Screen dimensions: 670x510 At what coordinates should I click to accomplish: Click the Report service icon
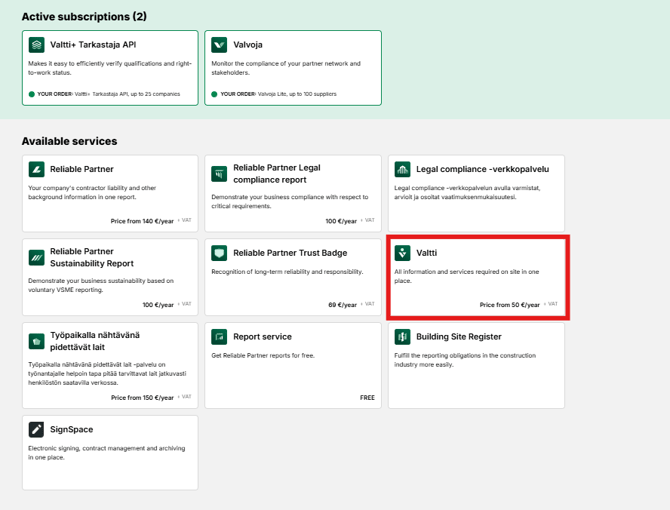[x=219, y=337]
